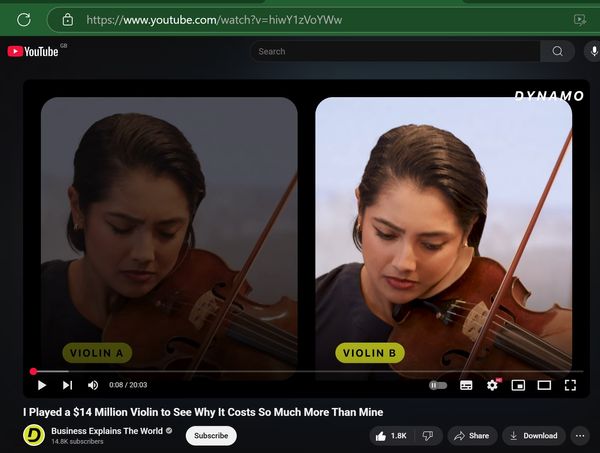Viewport: 600px width, 453px height.
Task: Dislike the video
Action: [428, 436]
